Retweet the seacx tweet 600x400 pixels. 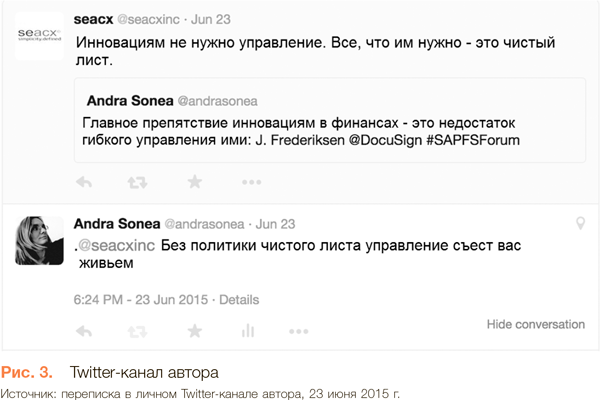(136, 183)
